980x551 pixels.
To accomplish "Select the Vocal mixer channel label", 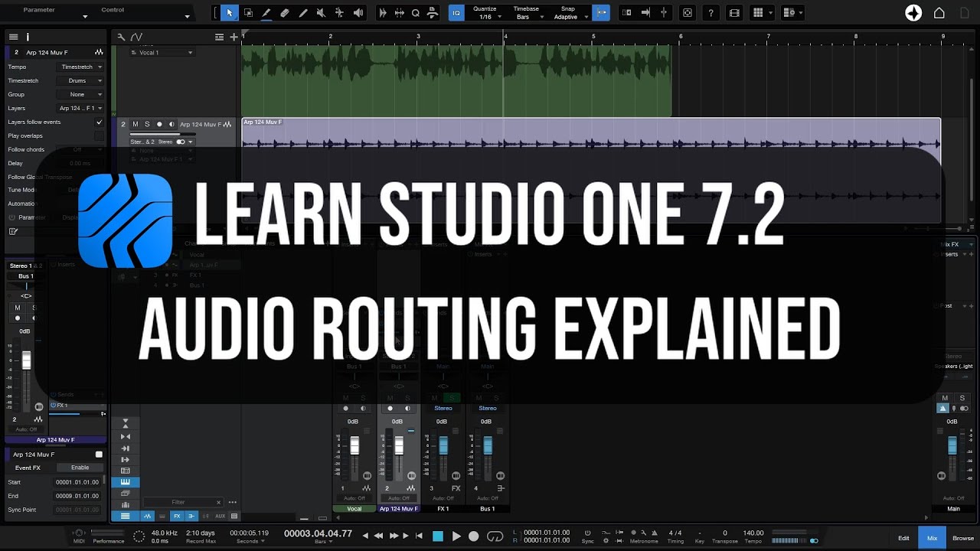I will pyautogui.click(x=354, y=508).
